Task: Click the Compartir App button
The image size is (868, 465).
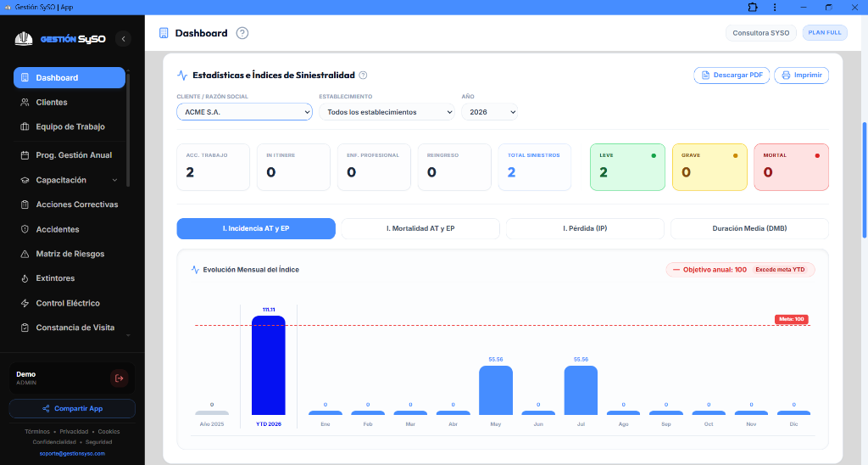Action: tap(72, 408)
